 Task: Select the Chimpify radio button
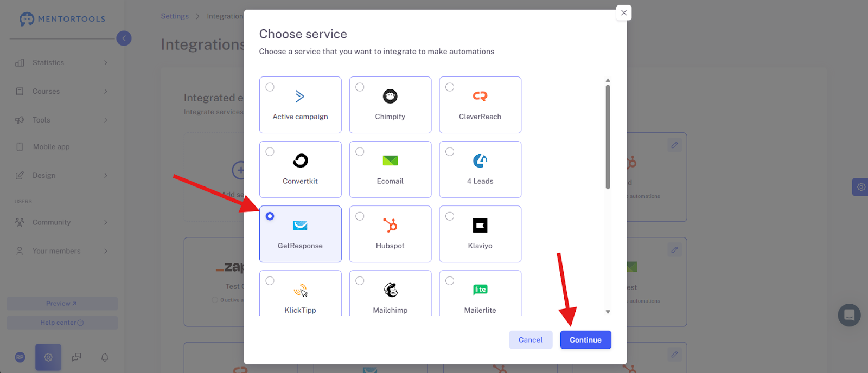coord(360,87)
